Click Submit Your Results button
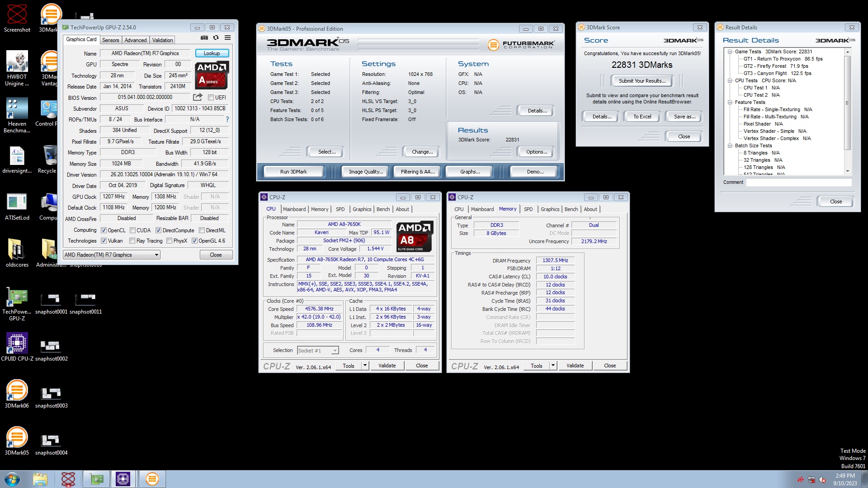 [x=642, y=81]
